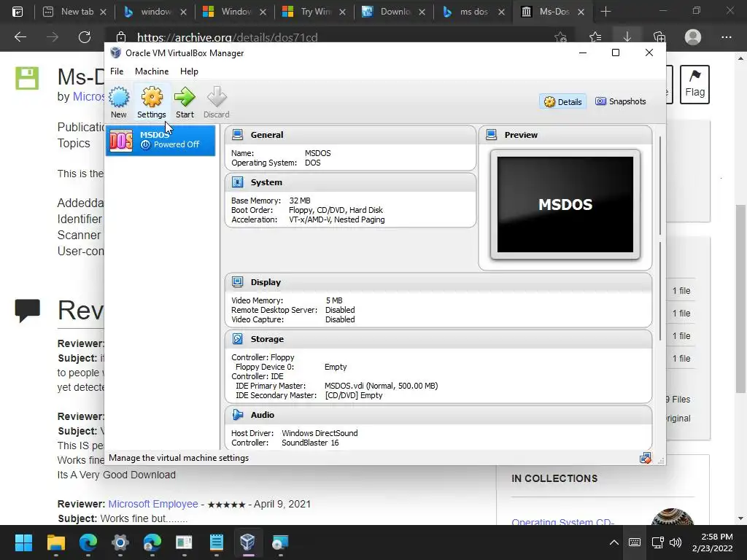Click 'Floppy, CD/DVD, Hard Disk' boot order value
The height and width of the screenshot is (560, 747).
(x=336, y=210)
